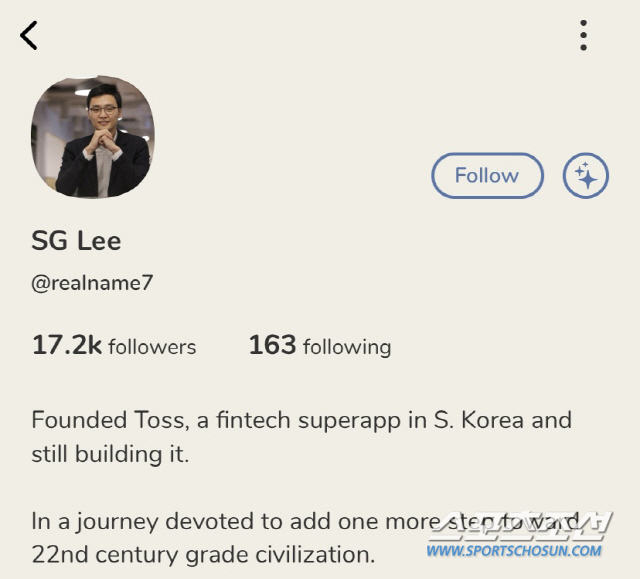Open the three-dot more options menu
The height and width of the screenshot is (579, 640).
pyautogui.click(x=583, y=35)
